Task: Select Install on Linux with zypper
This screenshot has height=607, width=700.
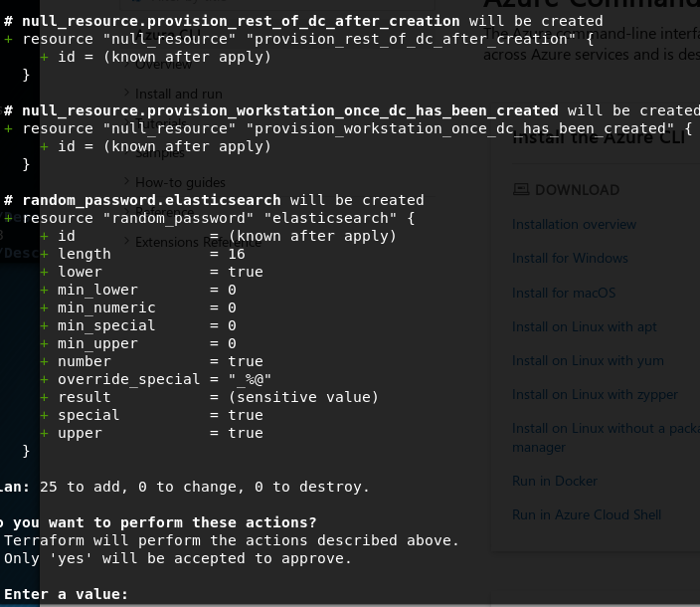Action: (x=595, y=394)
